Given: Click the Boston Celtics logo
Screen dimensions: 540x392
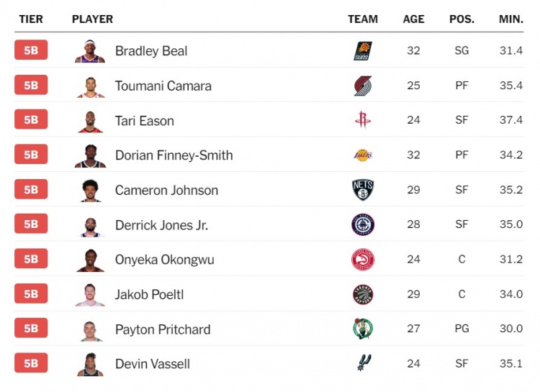Looking at the screenshot, I should pyautogui.click(x=363, y=329).
